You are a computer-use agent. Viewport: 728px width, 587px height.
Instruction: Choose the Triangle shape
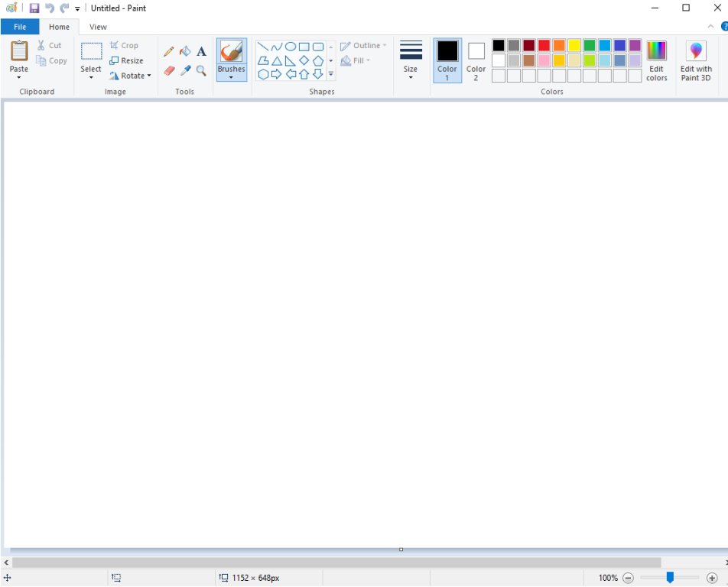277,61
